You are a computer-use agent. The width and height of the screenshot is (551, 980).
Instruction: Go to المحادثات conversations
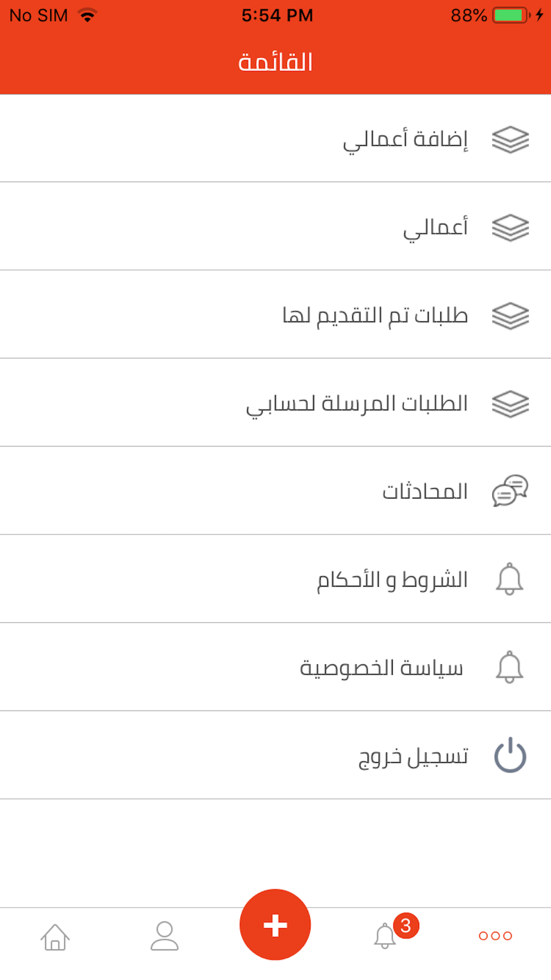(275, 491)
